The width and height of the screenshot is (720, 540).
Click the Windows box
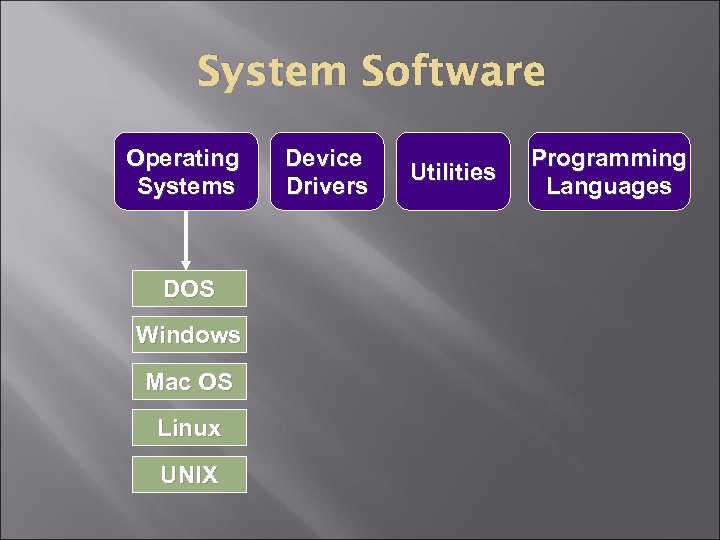[189, 334]
